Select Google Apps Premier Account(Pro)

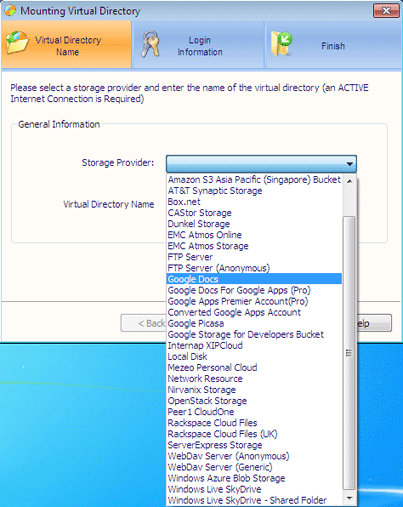(x=254, y=301)
